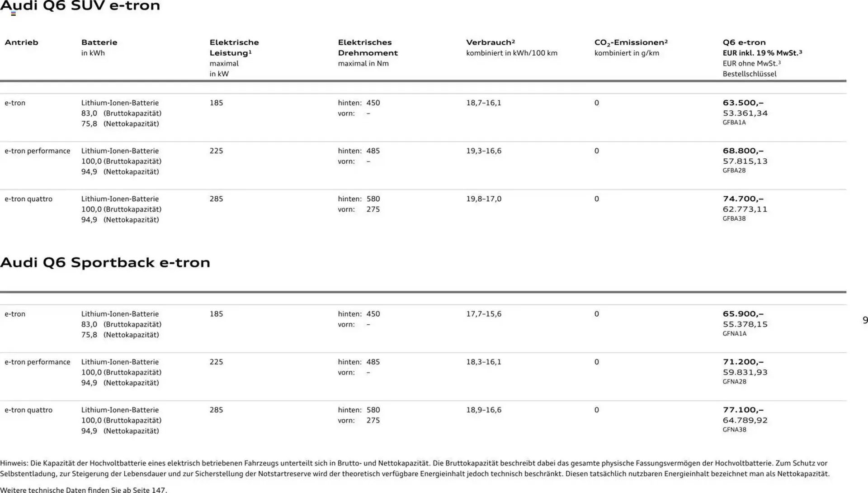Screen dimensions: 868x493
Task: Click the small multicolored striped icon
Action: pos(14,14)
